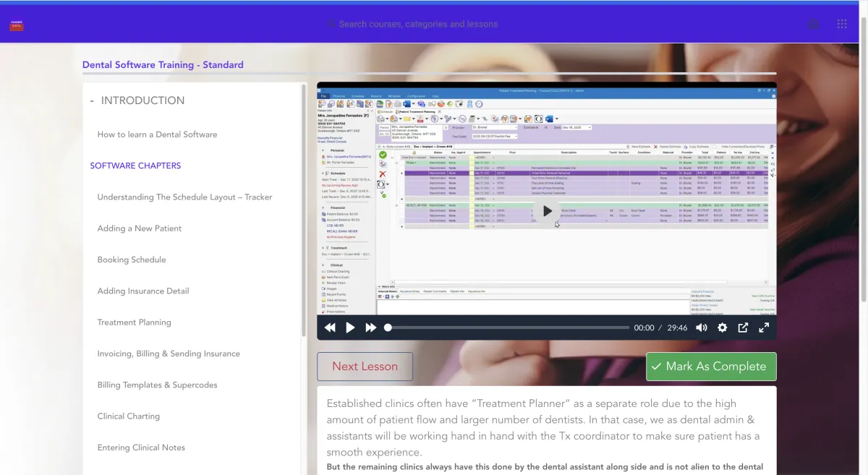Select SOFTWARE CHAPTERS heading

pyautogui.click(x=135, y=166)
